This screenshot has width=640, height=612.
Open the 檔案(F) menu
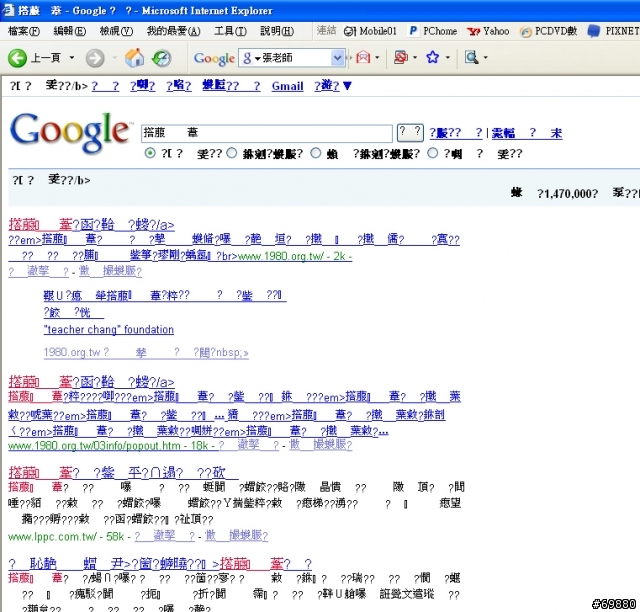(x=24, y=31)
